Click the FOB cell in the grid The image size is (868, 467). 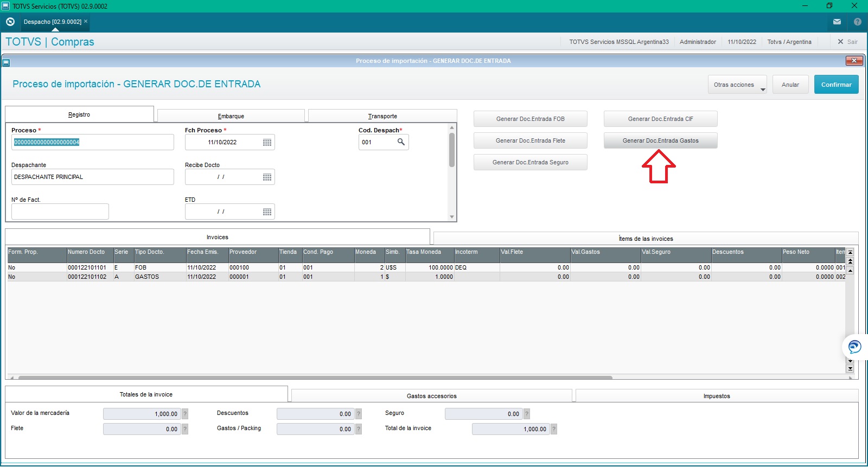(x=159, y=267)
